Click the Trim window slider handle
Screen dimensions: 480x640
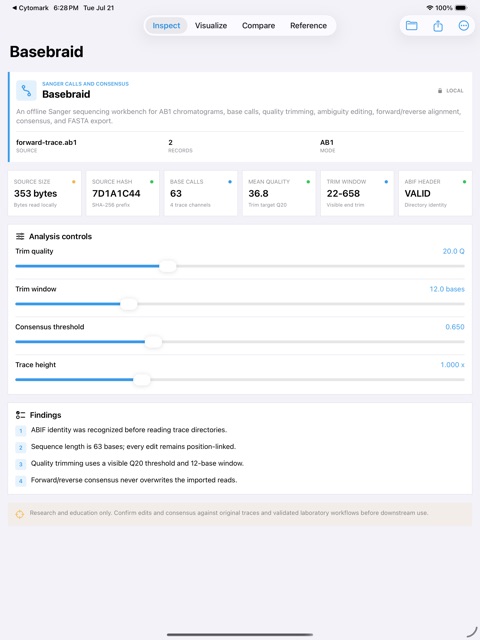point(129,304)
